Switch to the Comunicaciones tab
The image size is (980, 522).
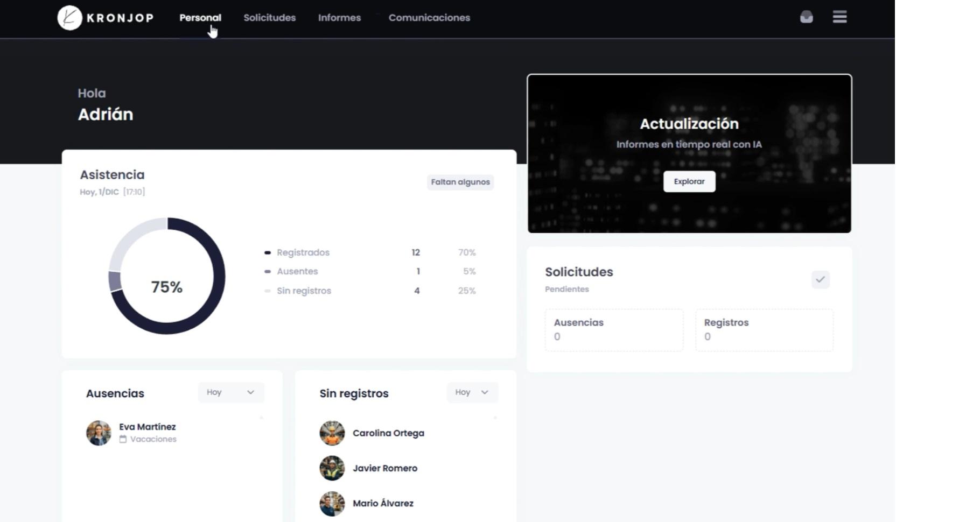(x=429, y=18)
